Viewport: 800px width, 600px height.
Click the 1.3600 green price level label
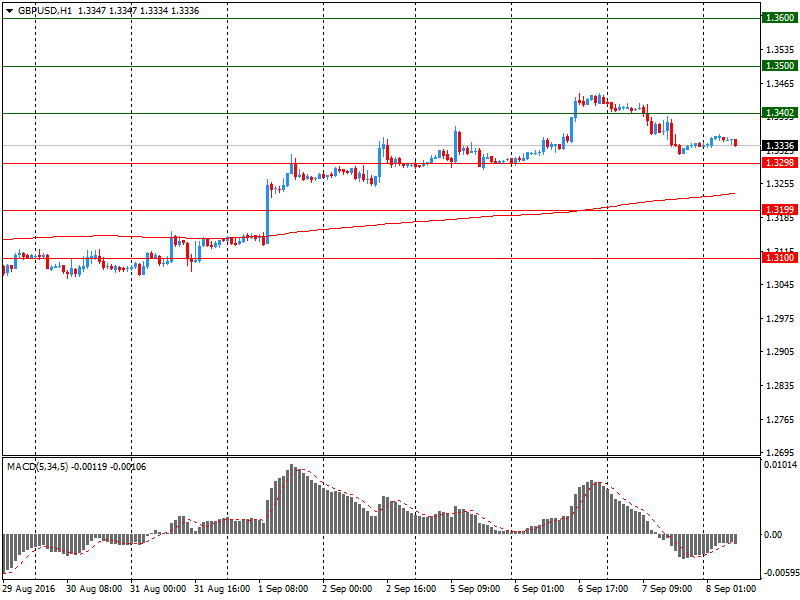(x=780, y=18)
